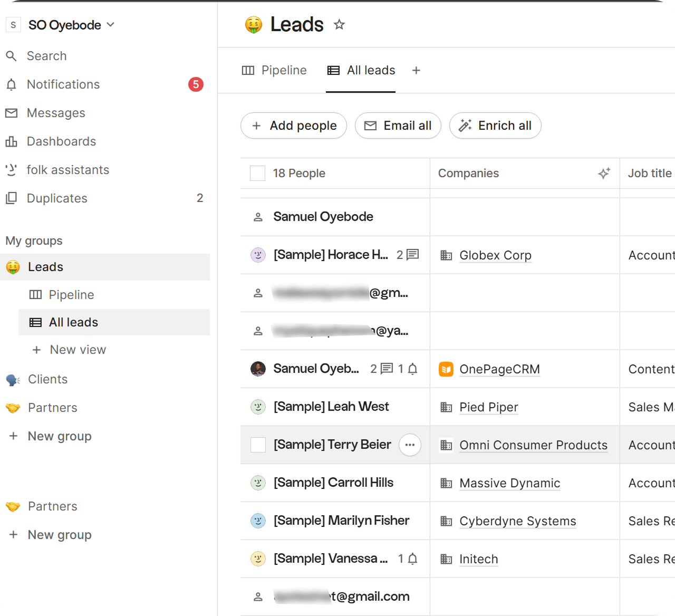Click the Companies column enrich sparkle icon
Screen dimensions: 675x616
point(604,173)
